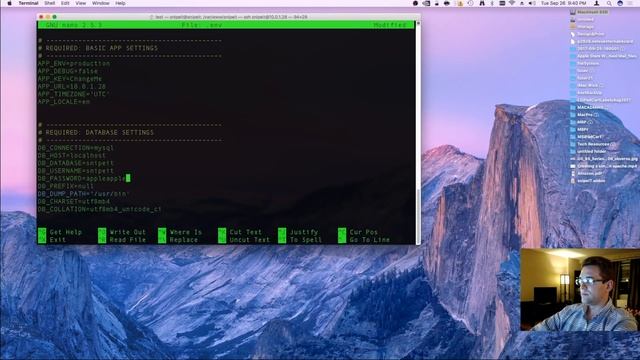Click the GNU nano version header text

pyautogui.click(x=74, y=25)
